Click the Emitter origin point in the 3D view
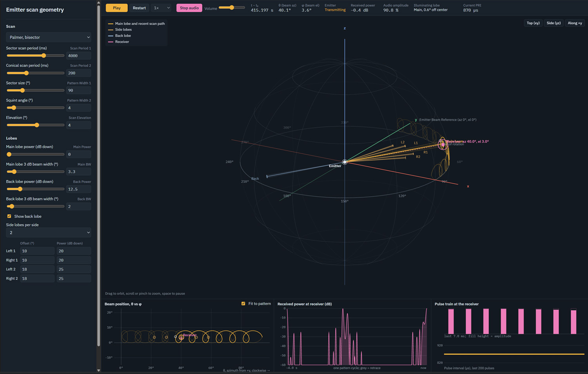Screen dimensions: 588x374 [x=345, y=162]
